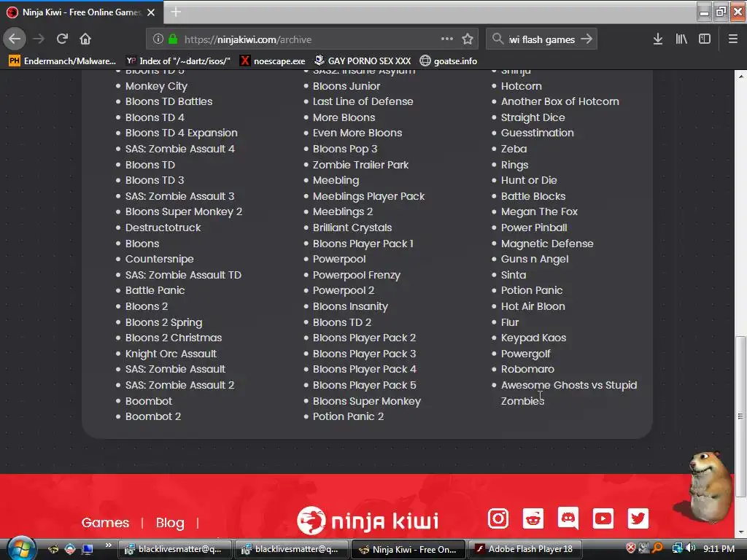Open Ninja Kiwi Twitter page
The height and width of the screenshot is (560, 747).
click(638, 518)
